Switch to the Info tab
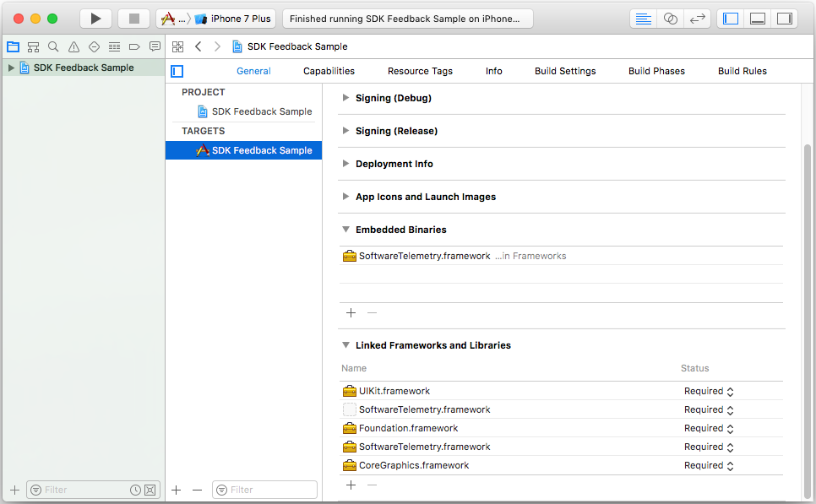The width and height of the screenshot is (816, 504). pos(494,71)
